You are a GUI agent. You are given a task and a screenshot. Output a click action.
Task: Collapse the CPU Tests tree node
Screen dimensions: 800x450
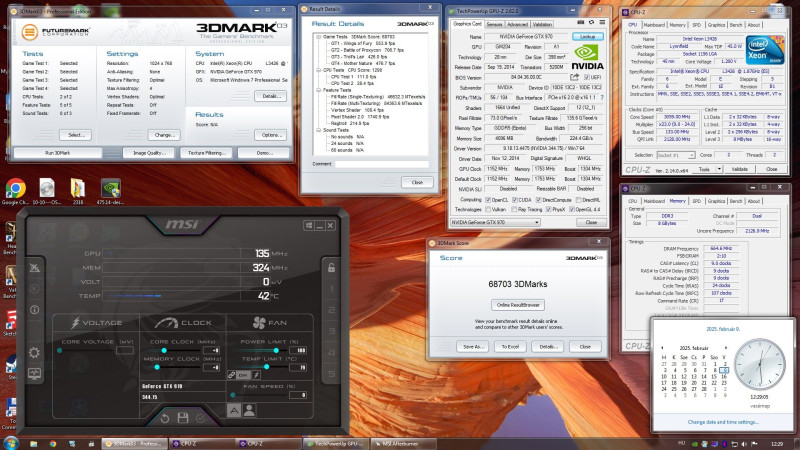click(318, 70)
